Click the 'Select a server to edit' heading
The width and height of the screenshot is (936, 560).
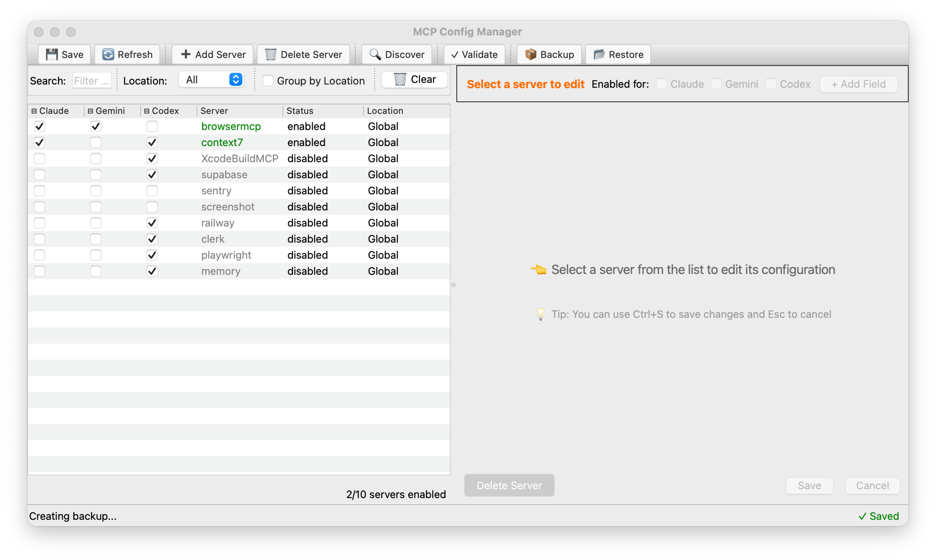pos(526,84)
